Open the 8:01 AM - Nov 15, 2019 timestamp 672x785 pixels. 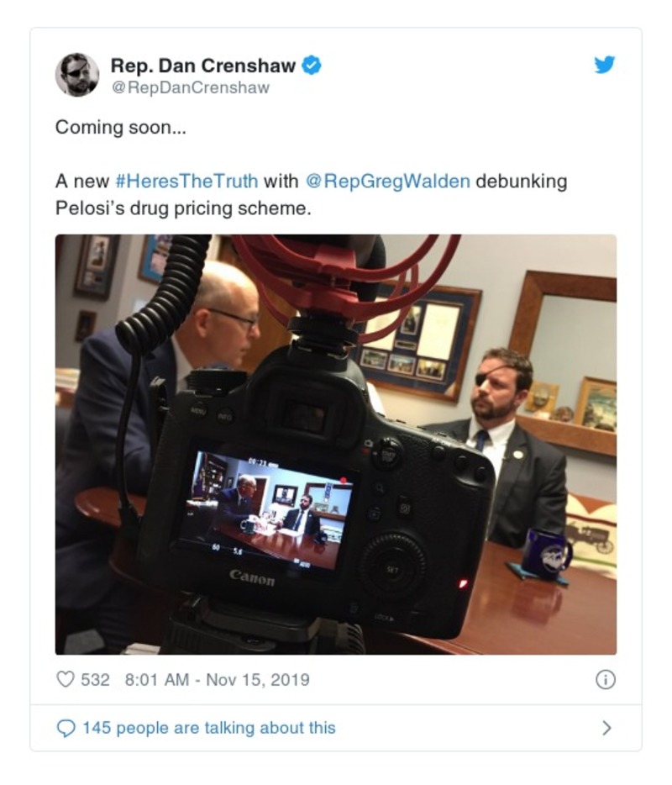[x=218, y=680]
